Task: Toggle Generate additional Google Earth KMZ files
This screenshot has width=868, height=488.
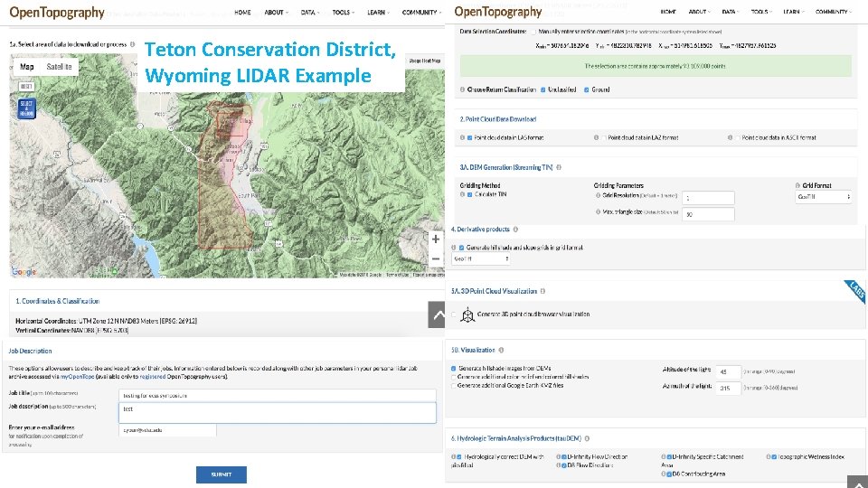Action: point(454,386)
